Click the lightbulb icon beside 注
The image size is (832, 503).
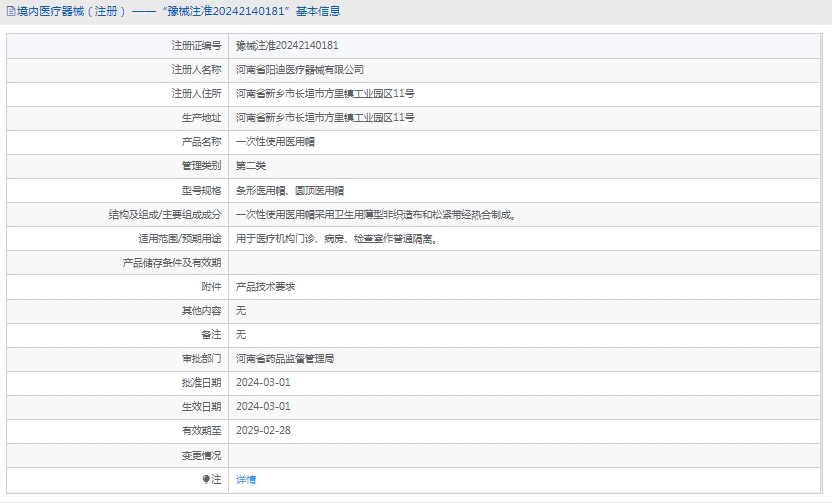(x=207, y=479)
